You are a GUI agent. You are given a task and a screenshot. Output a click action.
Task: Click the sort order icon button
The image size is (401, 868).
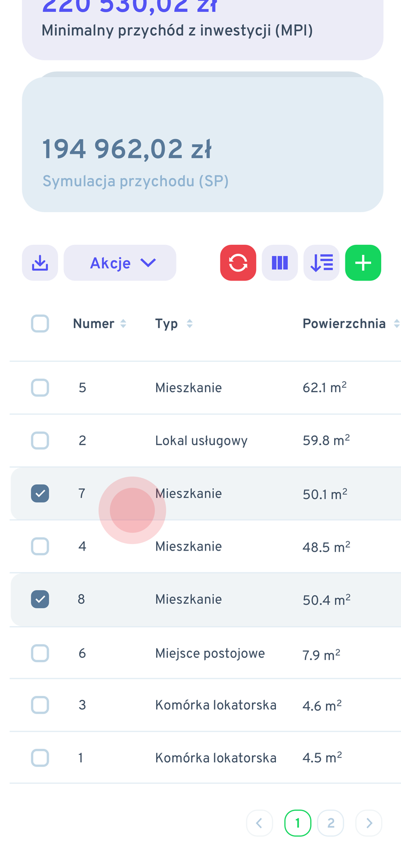click(321, 263)
